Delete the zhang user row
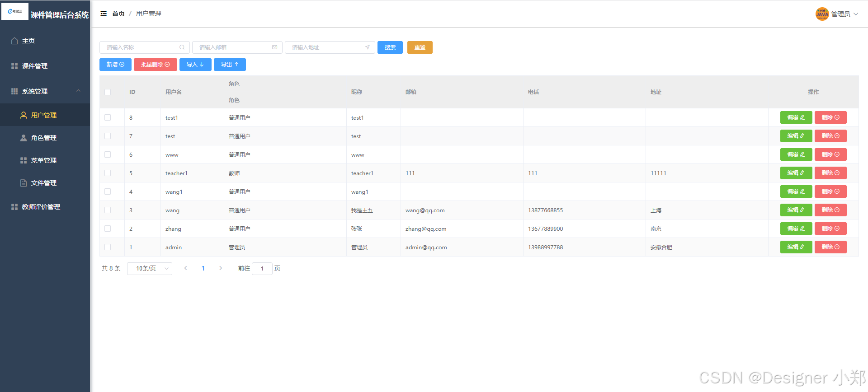Image resolution: width=868 pixels, height=392 pixels. point(830,229)
